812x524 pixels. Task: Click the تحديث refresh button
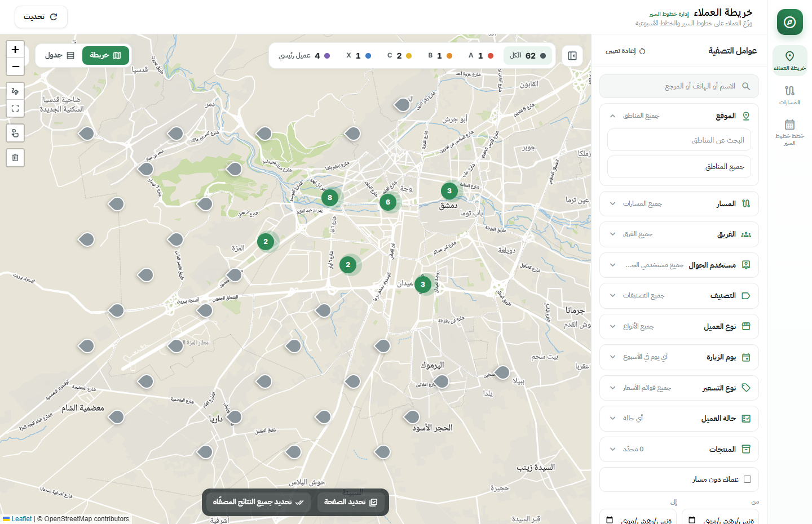tap(41, 17)
